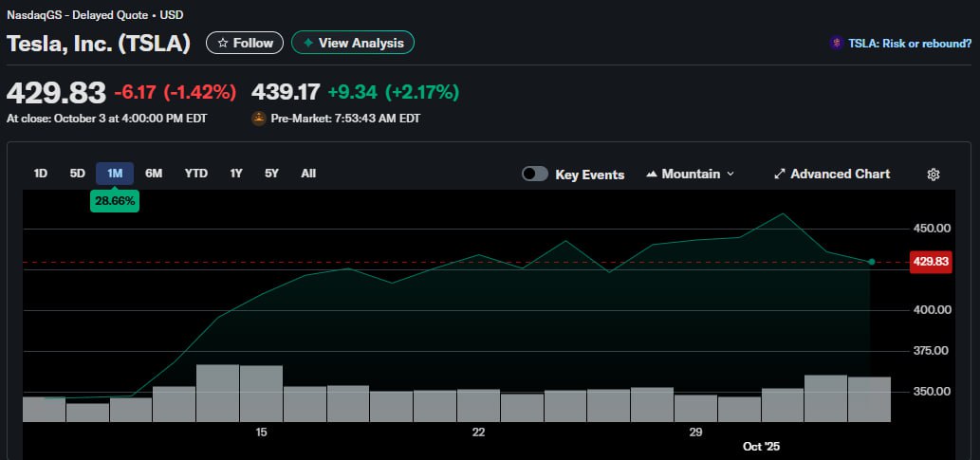Viewport: 980px width, 460px height.
Task: Select the 1D time range tab
Action: click(41, 174)
